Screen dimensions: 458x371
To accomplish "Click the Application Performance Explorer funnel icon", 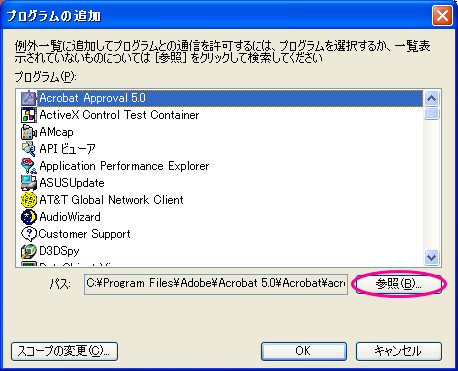I will (x=29, y=166).
